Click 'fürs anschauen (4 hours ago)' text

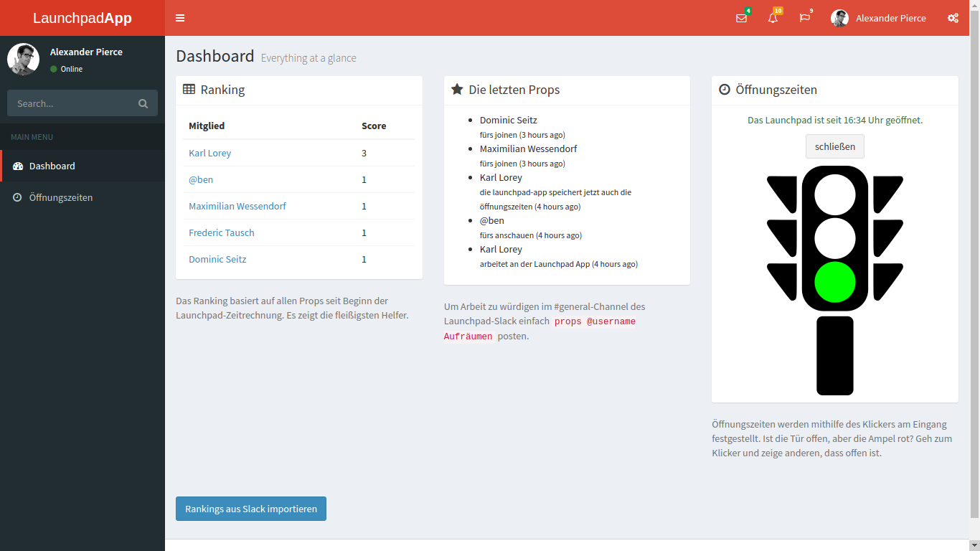tap(531, 235)
